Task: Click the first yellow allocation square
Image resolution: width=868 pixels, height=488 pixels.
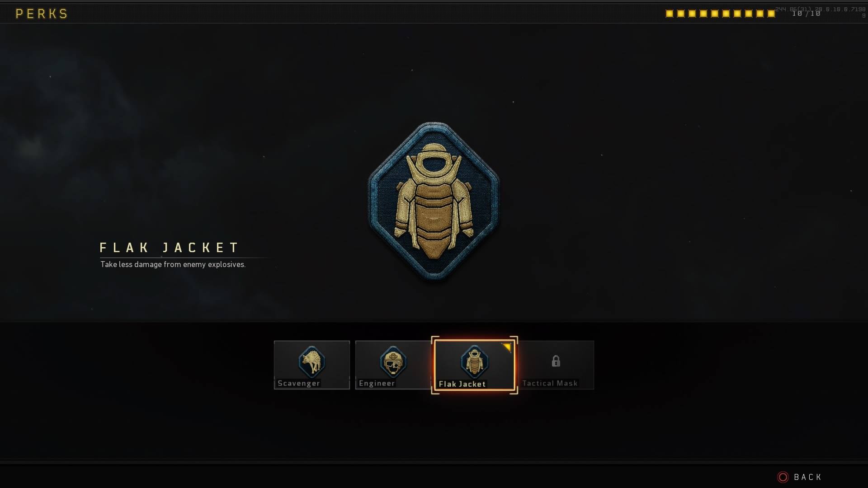Action: 670,14
